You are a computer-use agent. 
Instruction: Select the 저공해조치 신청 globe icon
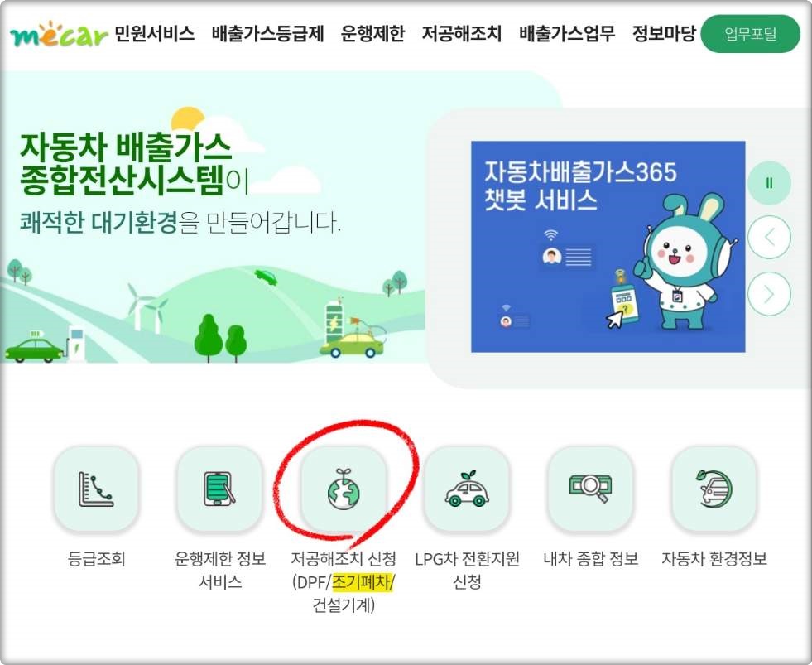click(344, 489)
